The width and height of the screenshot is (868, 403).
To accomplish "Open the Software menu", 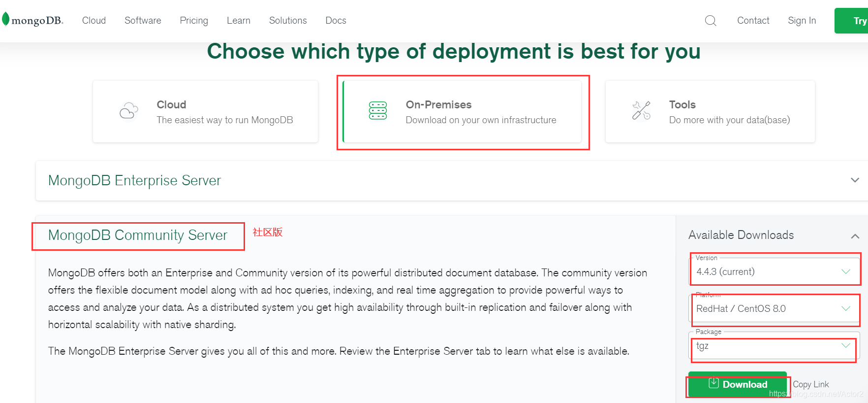I will tap(143, 21).
